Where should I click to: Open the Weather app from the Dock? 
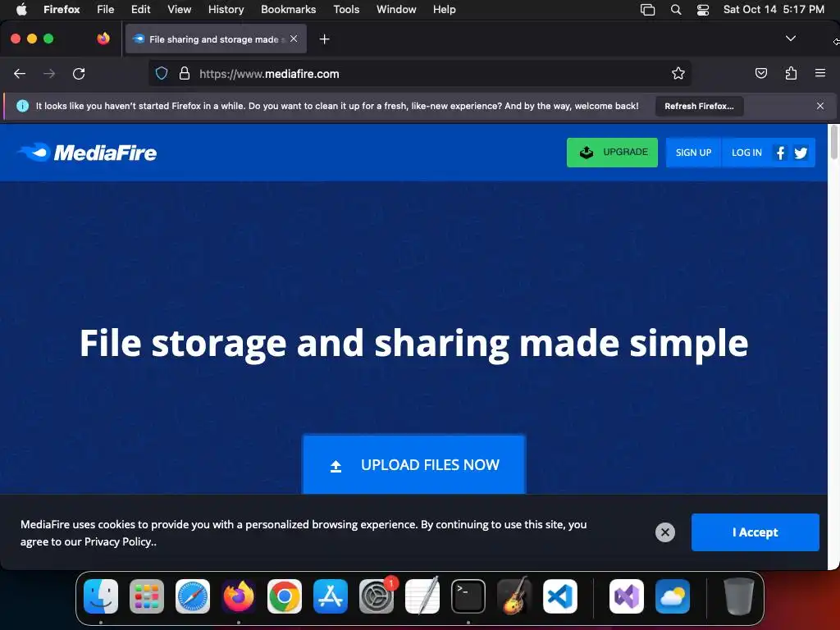673,596
